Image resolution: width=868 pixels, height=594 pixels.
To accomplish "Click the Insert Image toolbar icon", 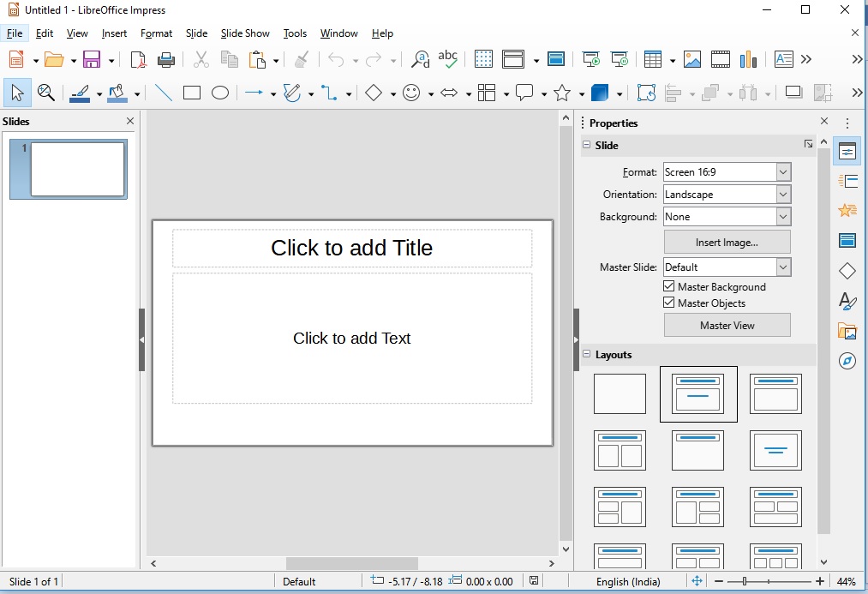I will click(x=692, y=59).
